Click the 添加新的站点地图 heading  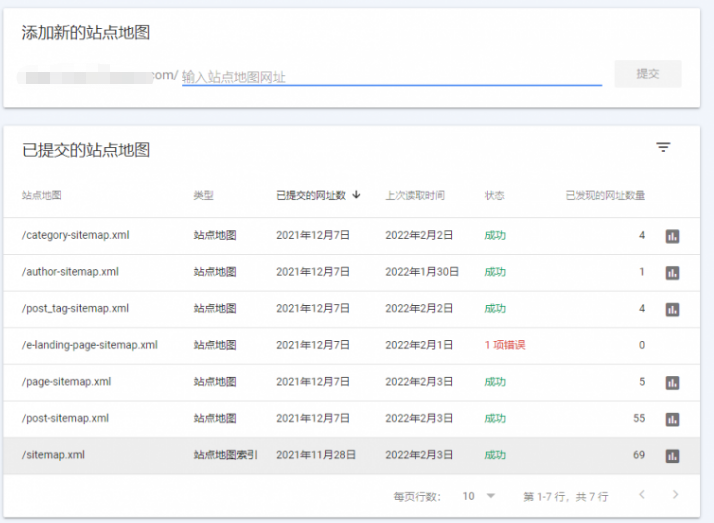86,32
